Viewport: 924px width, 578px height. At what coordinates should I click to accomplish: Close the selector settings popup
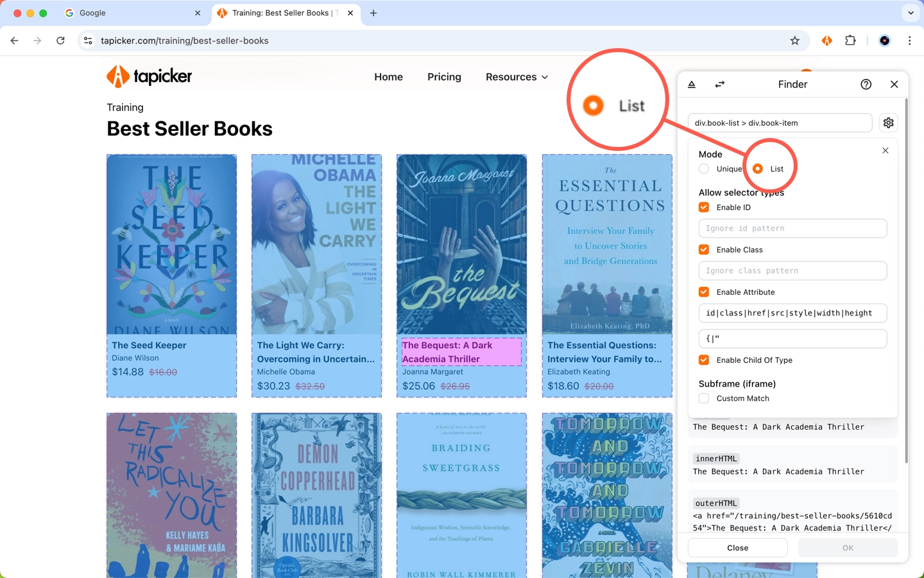(886, 150)
